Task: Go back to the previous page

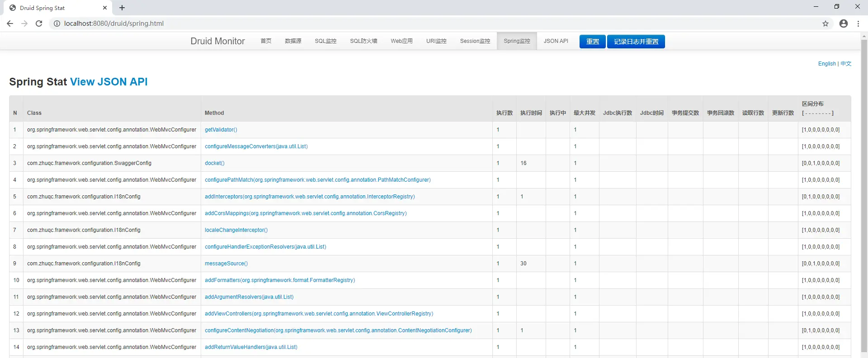Action: 10,24
